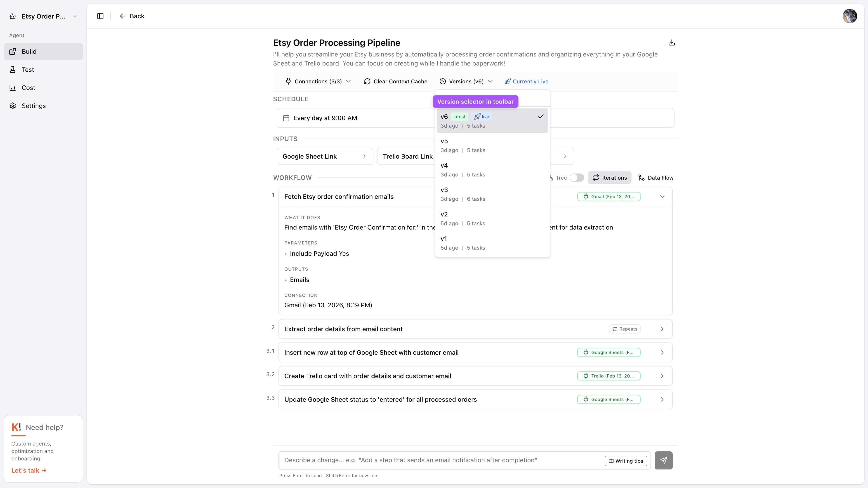Click the download icon beside the pipeline title

[x=672, y=42]
